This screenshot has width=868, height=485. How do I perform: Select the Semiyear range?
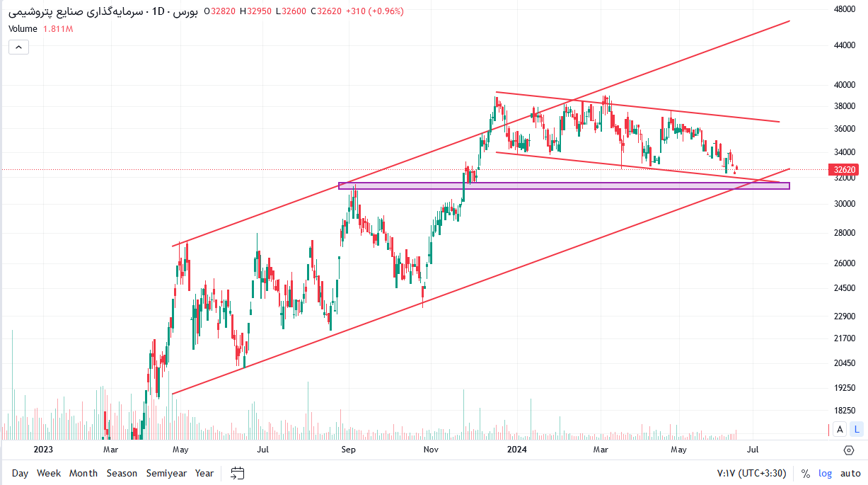tap(166, 473)
